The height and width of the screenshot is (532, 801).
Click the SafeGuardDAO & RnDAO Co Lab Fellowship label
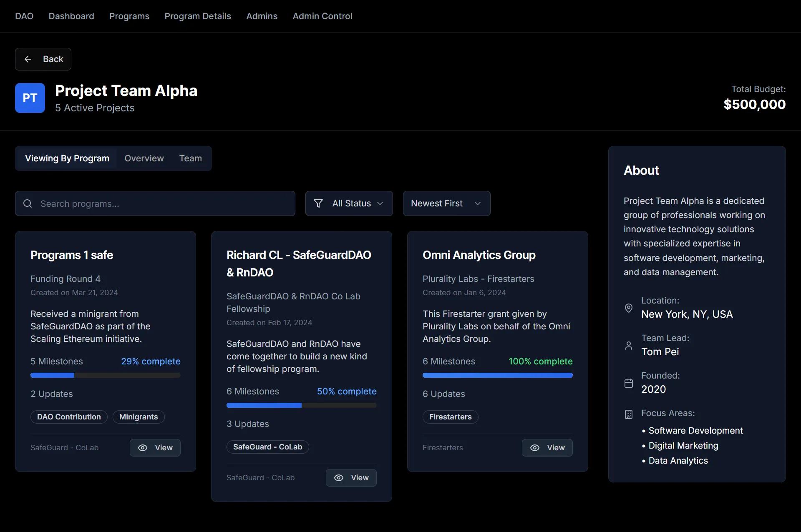[293, 303]
